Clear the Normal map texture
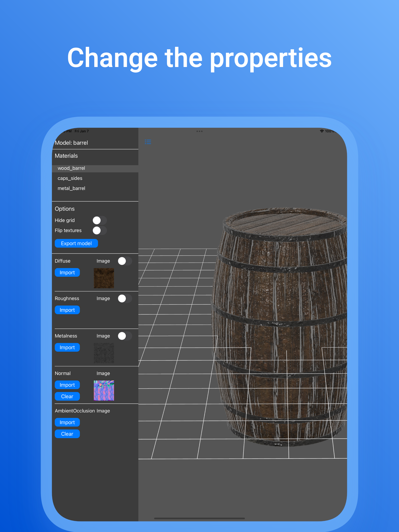 pyautogui.click(x=67, y=397)
